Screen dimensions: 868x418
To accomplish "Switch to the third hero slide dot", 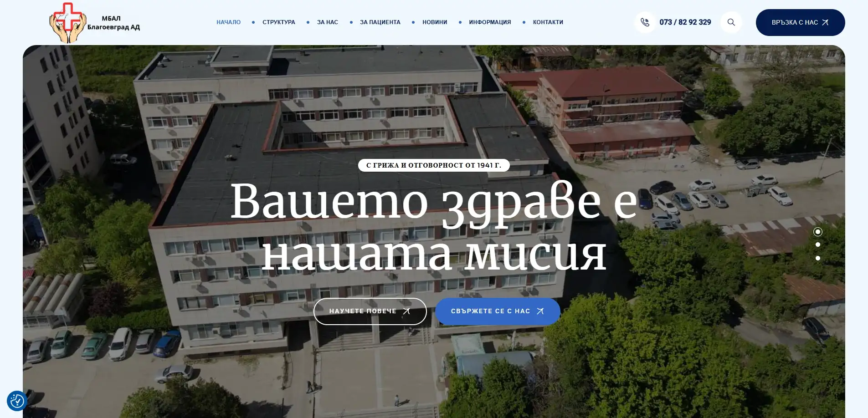I will (818, 258).
